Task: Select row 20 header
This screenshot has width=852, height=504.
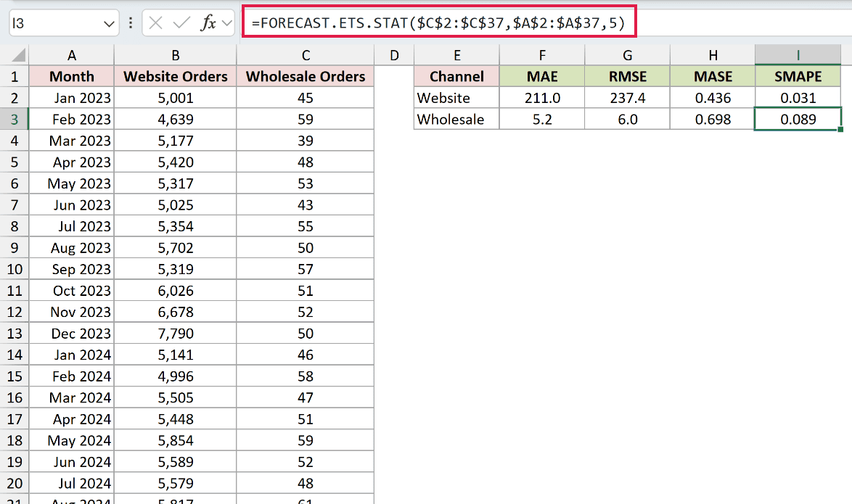Action: [14, 484]
